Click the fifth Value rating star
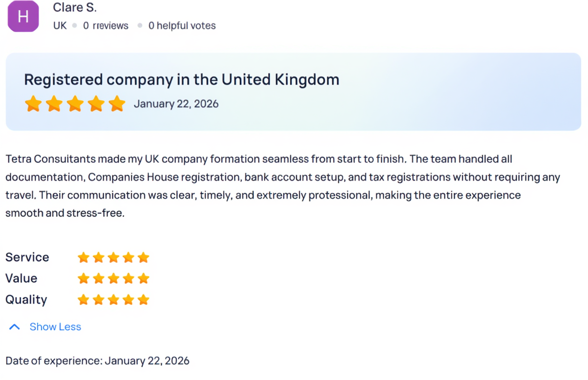 pos(143,278)
